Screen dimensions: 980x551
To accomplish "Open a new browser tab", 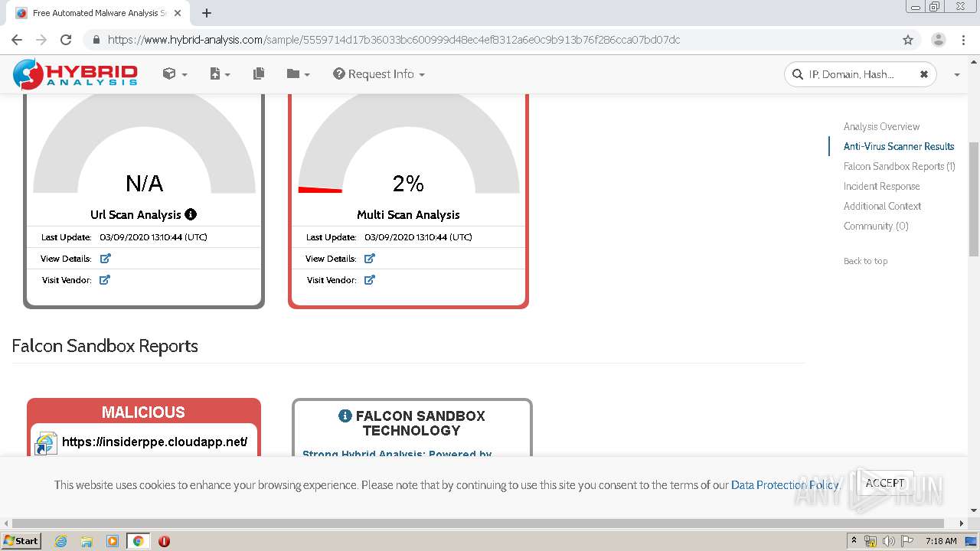I will coord(207,13).
